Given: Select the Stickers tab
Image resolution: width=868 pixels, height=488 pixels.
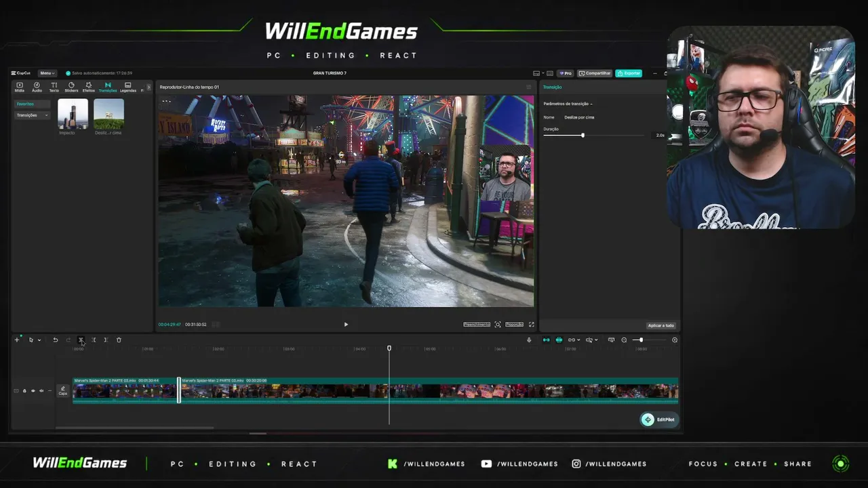Looking at the screenshot, I should (71, 87).
